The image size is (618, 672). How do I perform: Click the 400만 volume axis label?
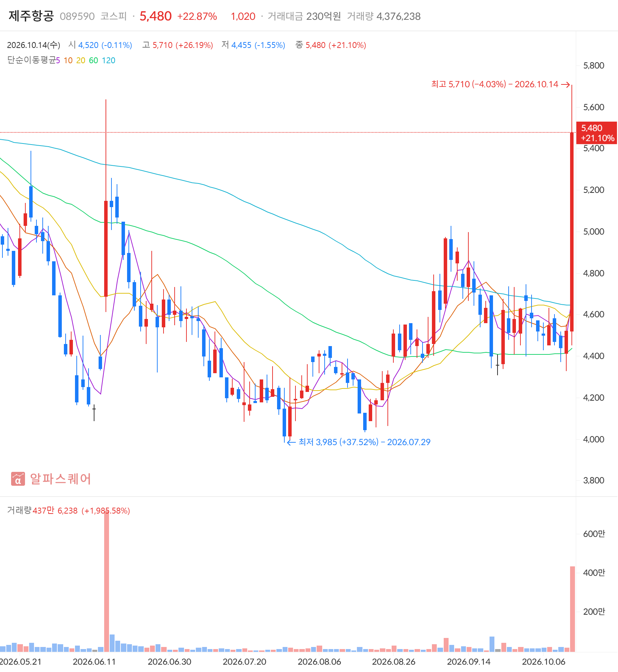pos(594,573)
